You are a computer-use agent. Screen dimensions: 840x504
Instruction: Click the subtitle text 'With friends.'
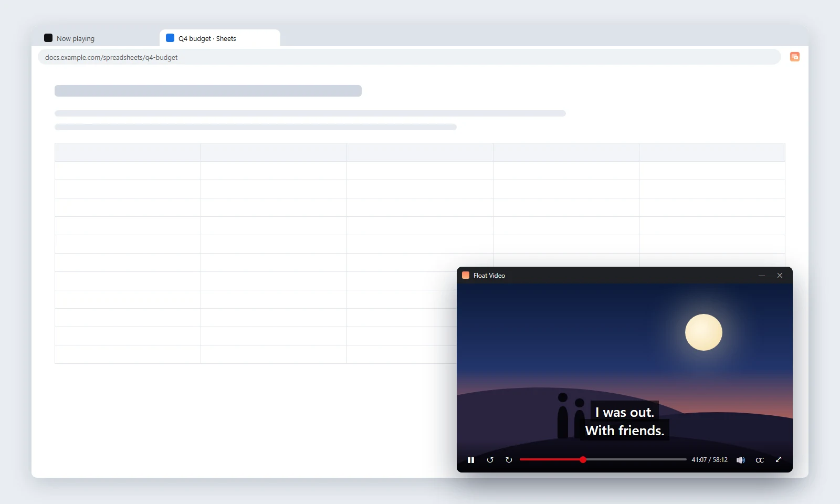click(x=625, y=430)
